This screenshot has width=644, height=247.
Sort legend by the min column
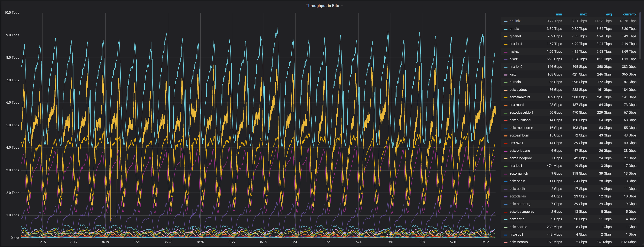click(x=559, y=14)
